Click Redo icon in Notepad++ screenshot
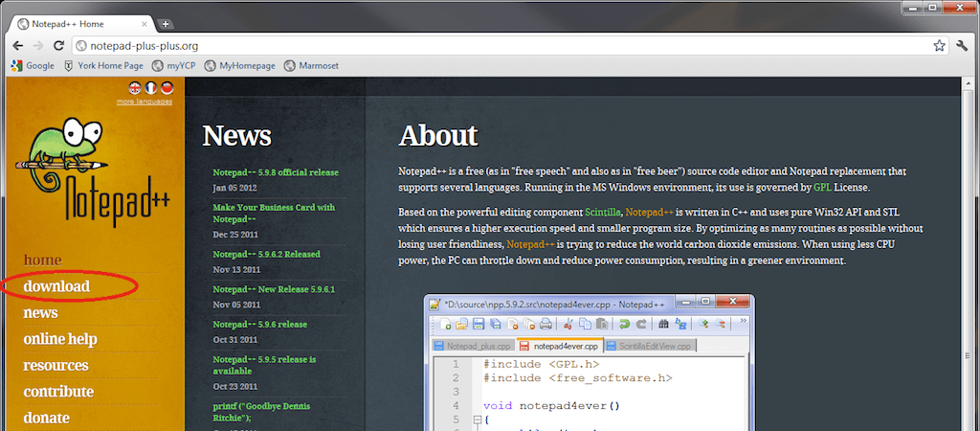Viewport: 980px width, 431px height. coord(641,324)
